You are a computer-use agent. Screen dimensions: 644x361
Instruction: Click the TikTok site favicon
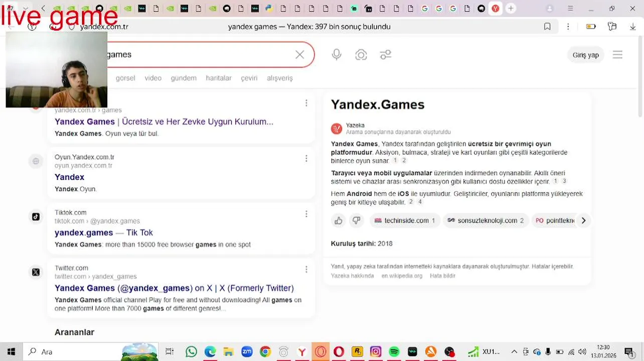[x=36, y=217]
